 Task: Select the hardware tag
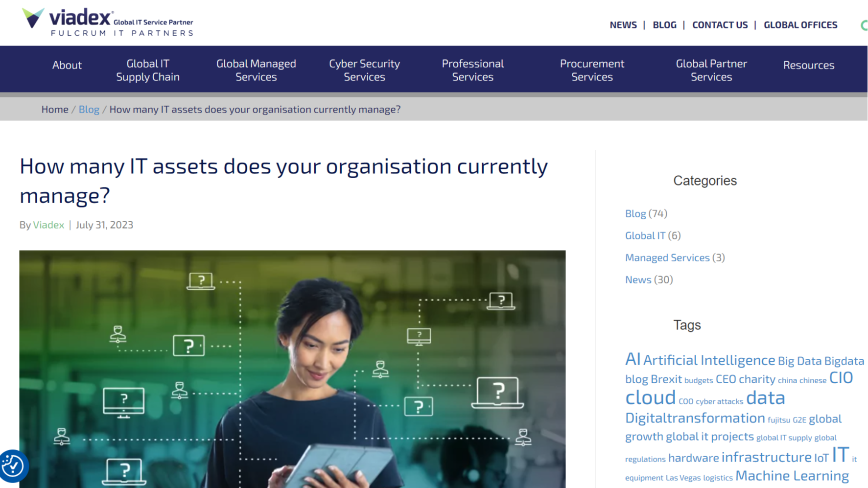coord(693,458)
